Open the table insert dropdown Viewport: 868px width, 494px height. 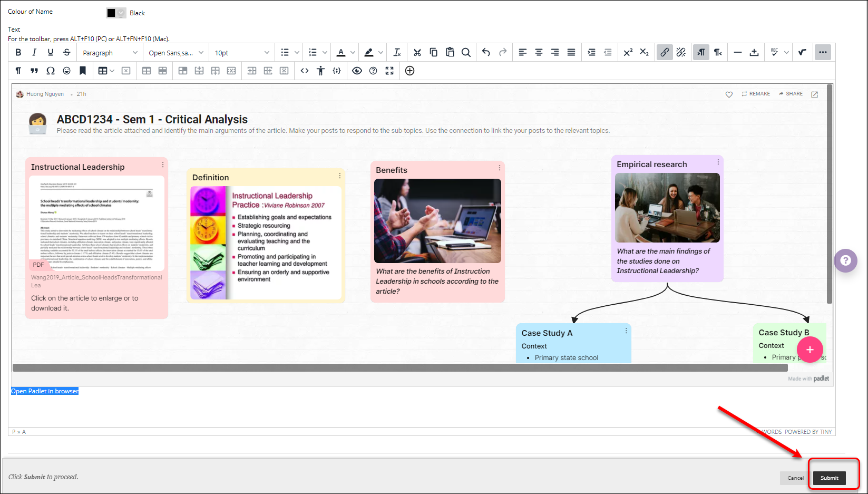tap(105, 70)
